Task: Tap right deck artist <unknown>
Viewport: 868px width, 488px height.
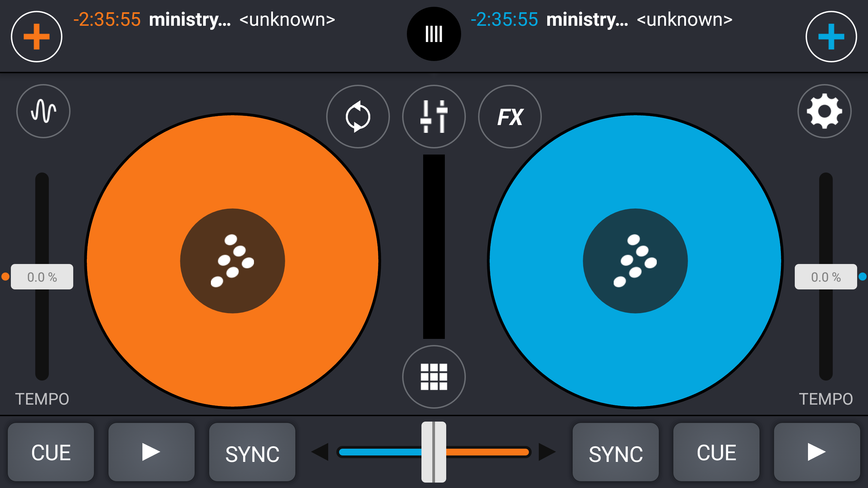Action: 685,20
